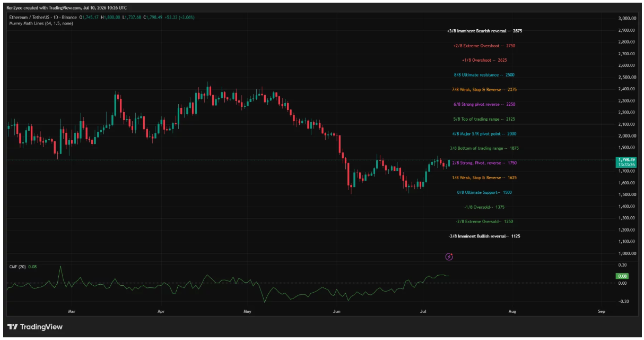
Task: Click the 2,500.00 price axis label
Action: pos(626,77)
